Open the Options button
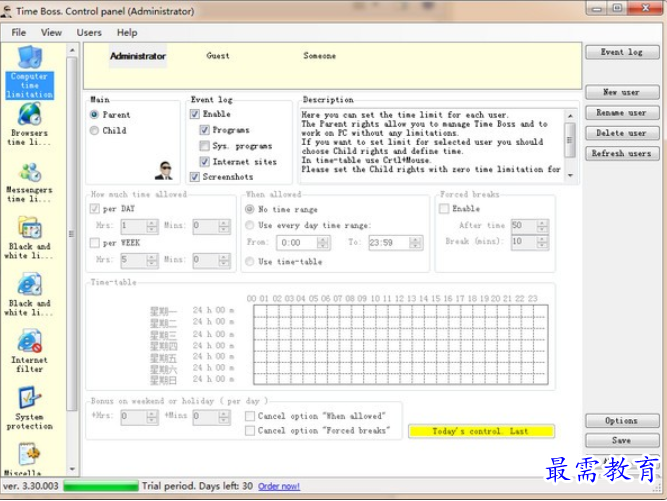The width and height of the screenshot is (667, 501). 622,421
